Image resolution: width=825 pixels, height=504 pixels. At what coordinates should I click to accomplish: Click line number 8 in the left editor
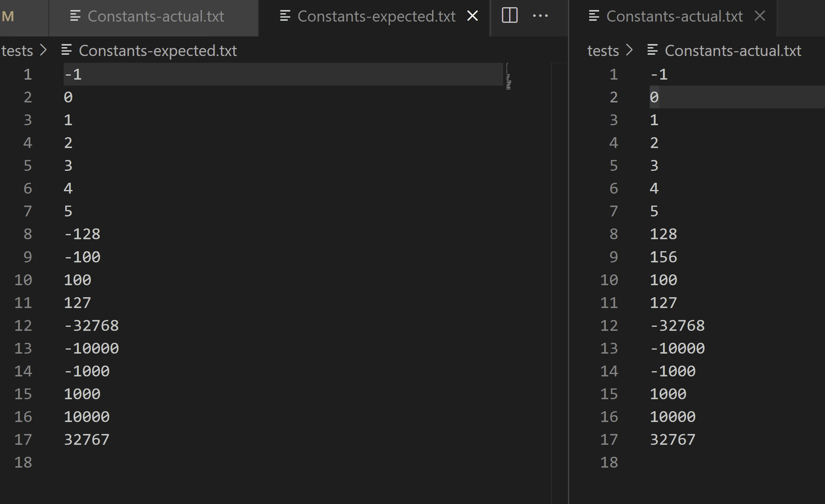28,234
